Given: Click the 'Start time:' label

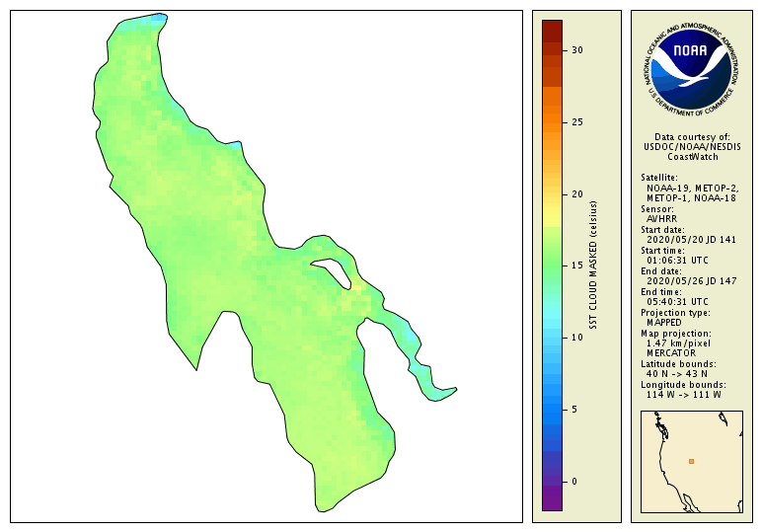Looking at the screenshot, I should 662,251.
